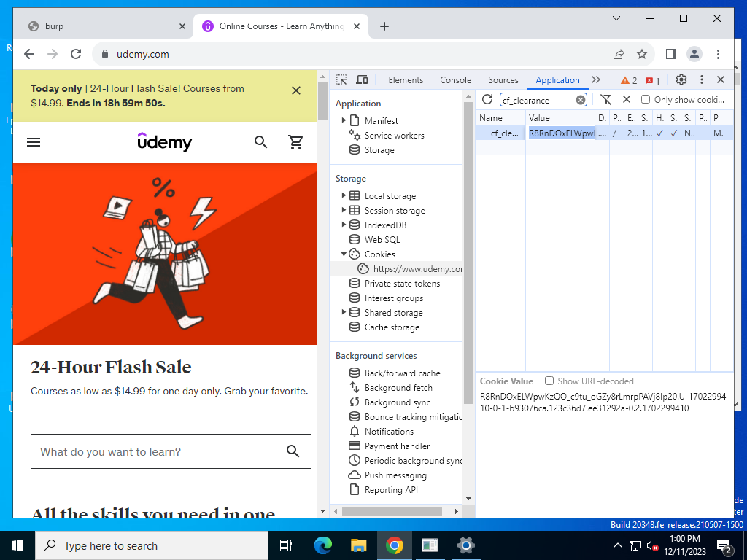Image resolution: width=747 pixels, height=560 pixels.
Task: Toggle Chrome side panel
Action: tap(671, 54)
